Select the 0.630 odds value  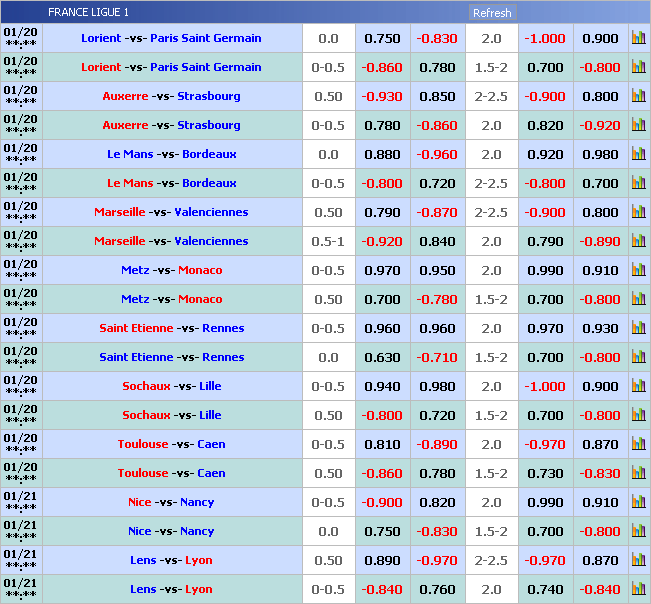(382, 358)
